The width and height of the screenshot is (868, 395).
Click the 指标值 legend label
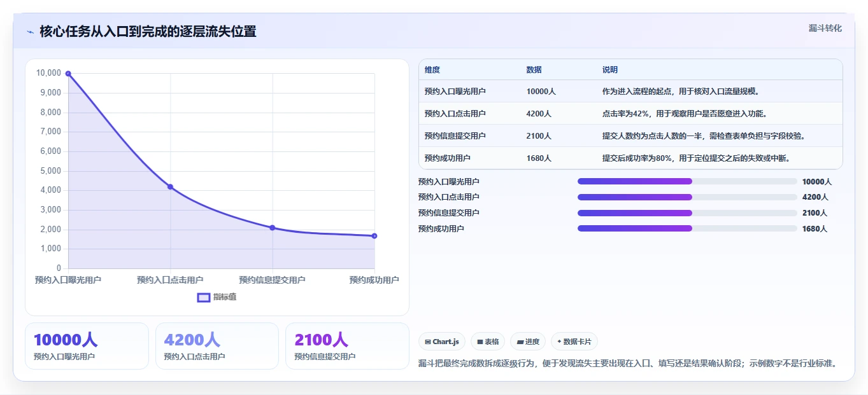coord(225,298)
